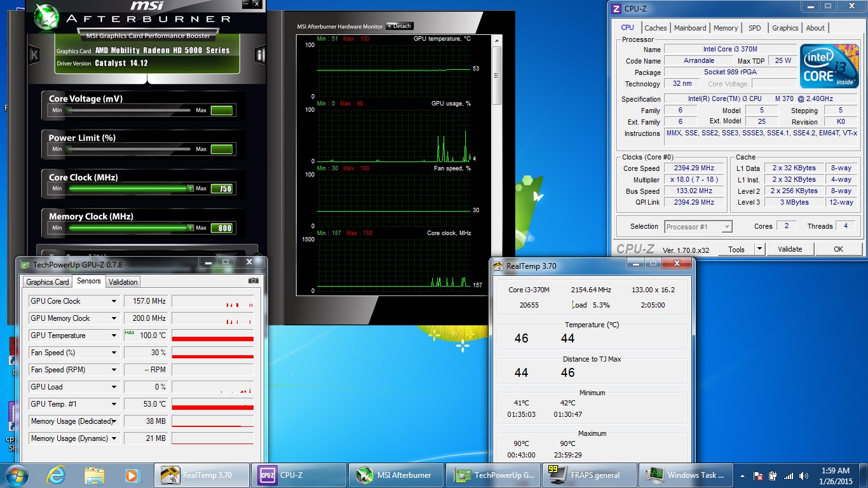Open Windows Media Player taskbar icon
Viewport: 868px width, 488px height.
coord(132,475)
